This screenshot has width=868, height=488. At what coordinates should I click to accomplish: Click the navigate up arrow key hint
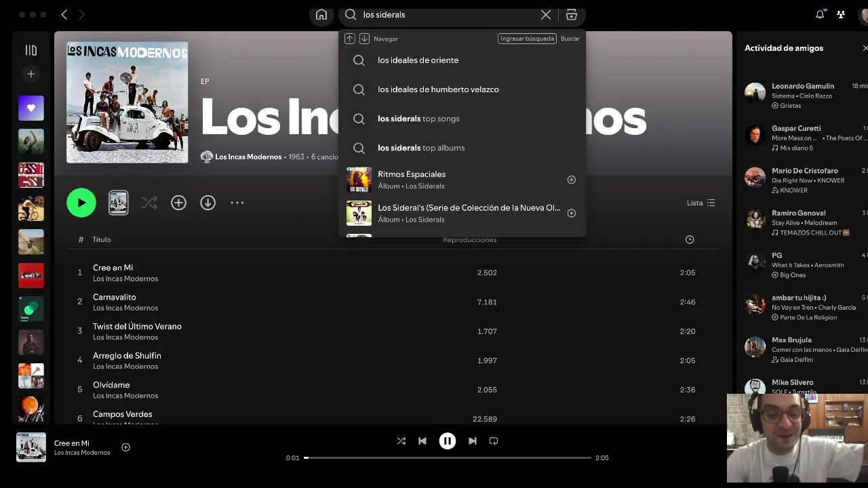[x=350, y=39]
